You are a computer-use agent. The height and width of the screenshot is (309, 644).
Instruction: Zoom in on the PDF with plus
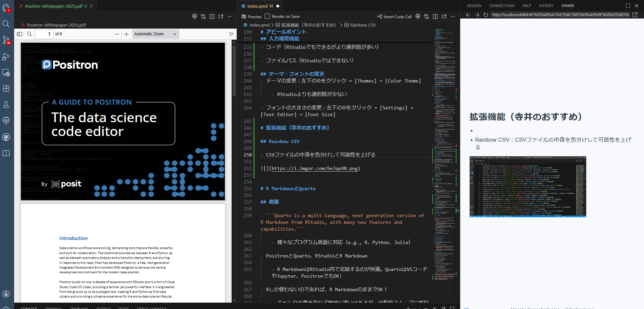coord(126,34)
